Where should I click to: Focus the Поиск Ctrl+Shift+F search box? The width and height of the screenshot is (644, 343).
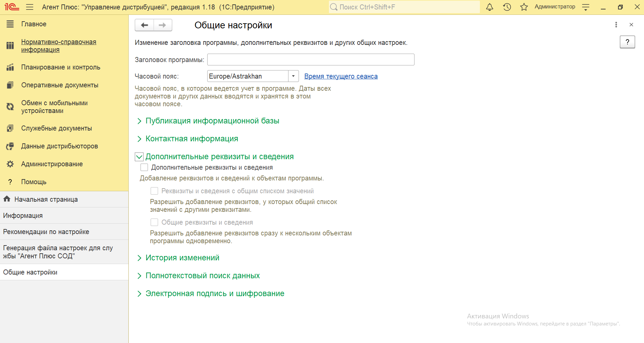[404, 7]
